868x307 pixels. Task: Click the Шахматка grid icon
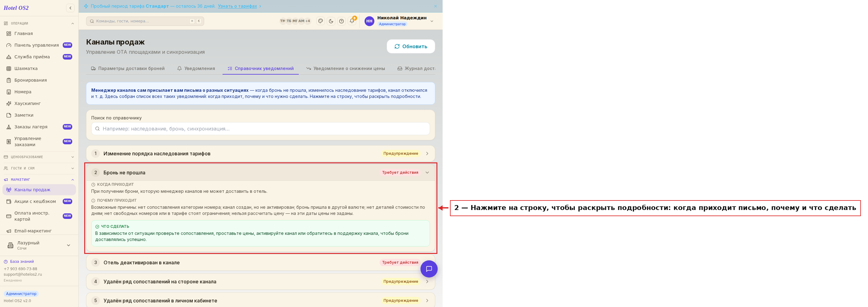[9, 69]
